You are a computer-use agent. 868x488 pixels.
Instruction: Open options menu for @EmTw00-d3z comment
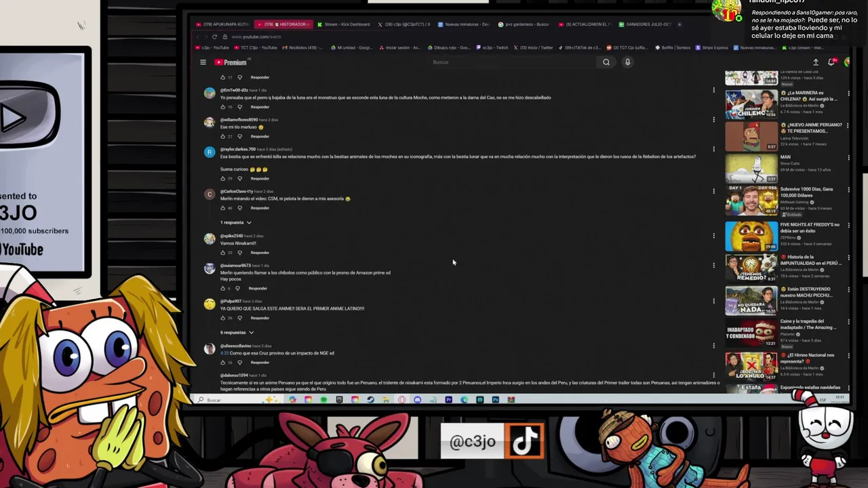[x=713, y=90]
